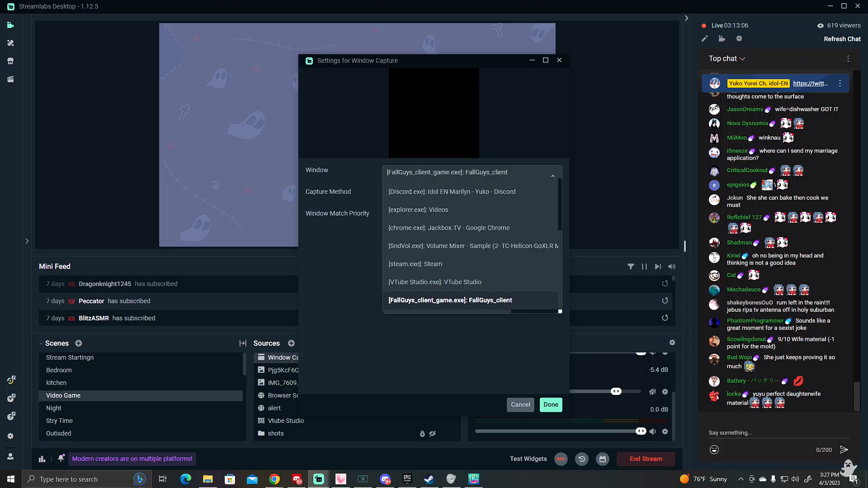The height and width of the screenshot is (488, 868).
Task: Select the Bedroom scene
Action: [58, 370]
